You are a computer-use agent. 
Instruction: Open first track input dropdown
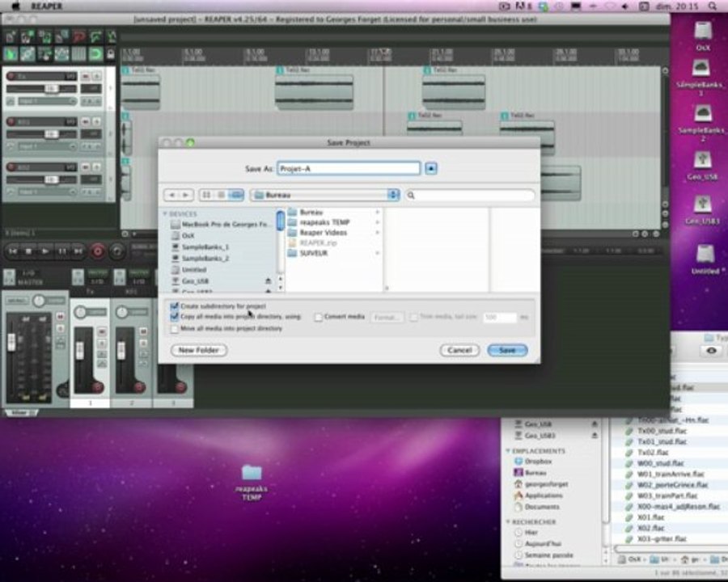point(46,101)
